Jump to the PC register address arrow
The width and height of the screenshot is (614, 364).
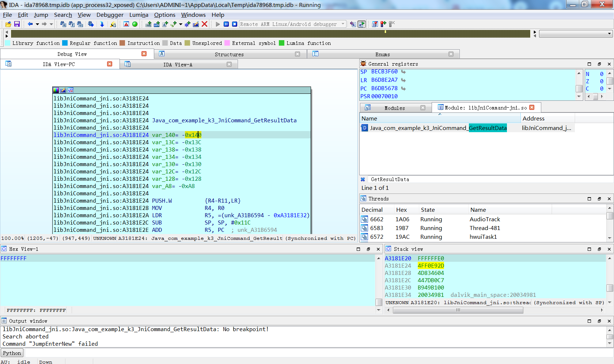[403, 88]
